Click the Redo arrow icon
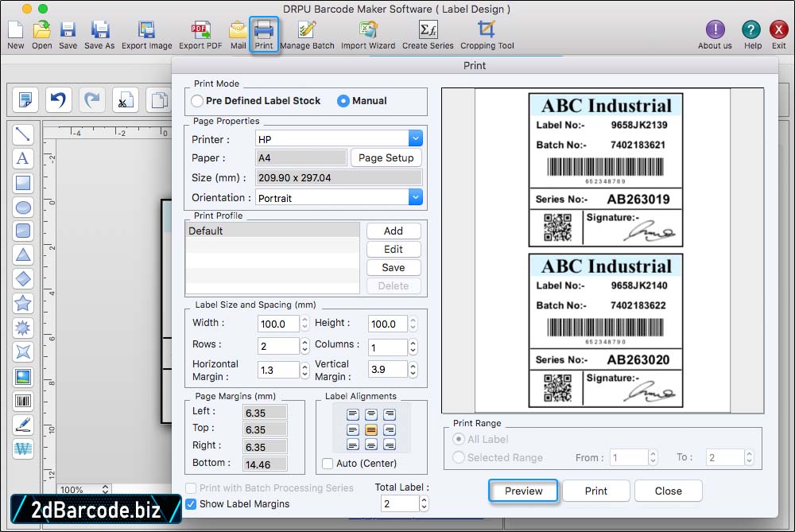Screen dimensions: 795x532 91,99
